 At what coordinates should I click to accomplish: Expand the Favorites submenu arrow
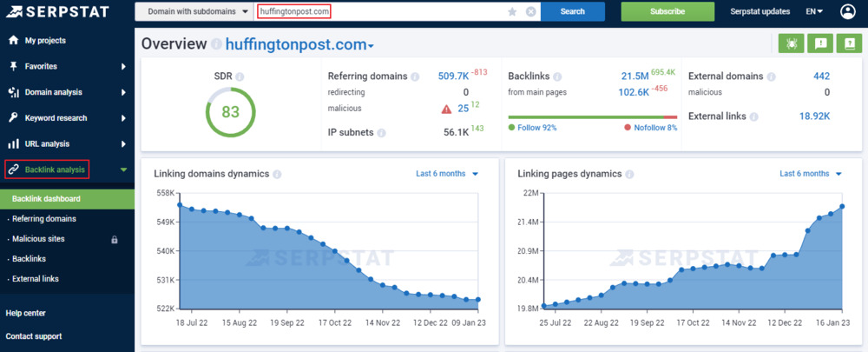point(123,67)
